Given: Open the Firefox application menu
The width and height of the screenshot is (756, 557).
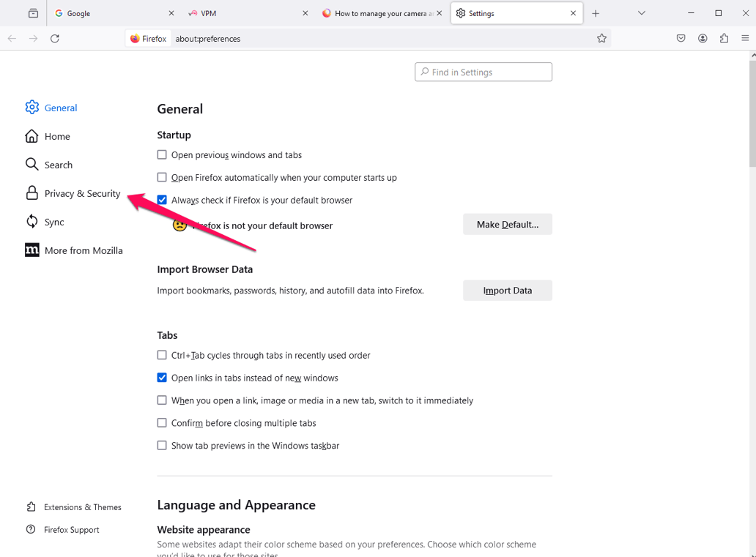Looking at the screenshot, I should (x=746, y=38).
